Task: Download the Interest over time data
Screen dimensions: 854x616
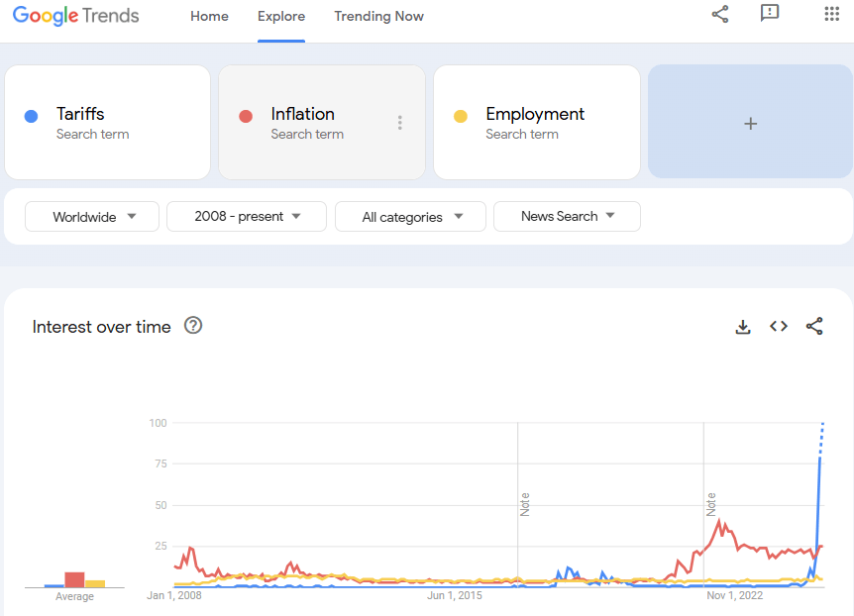Action: 743,326
